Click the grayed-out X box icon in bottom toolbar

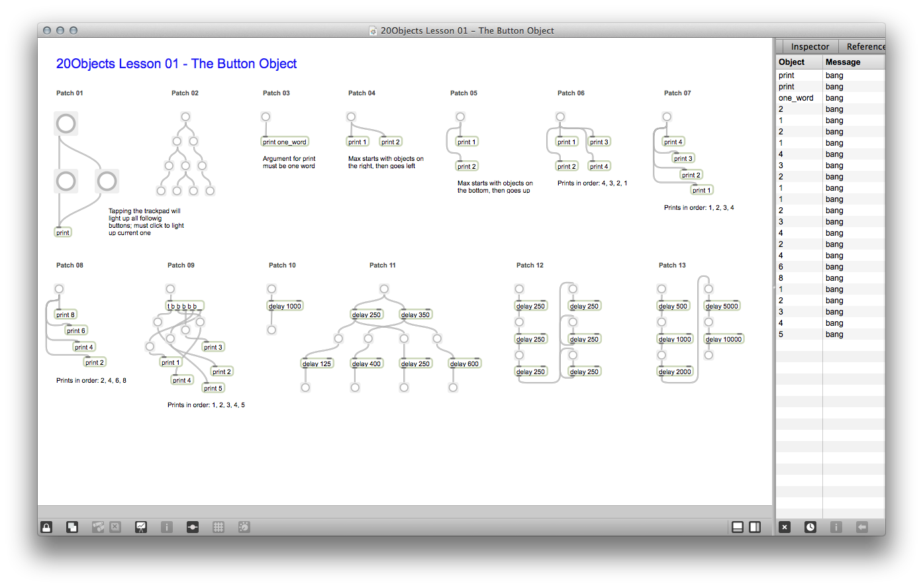115,527
